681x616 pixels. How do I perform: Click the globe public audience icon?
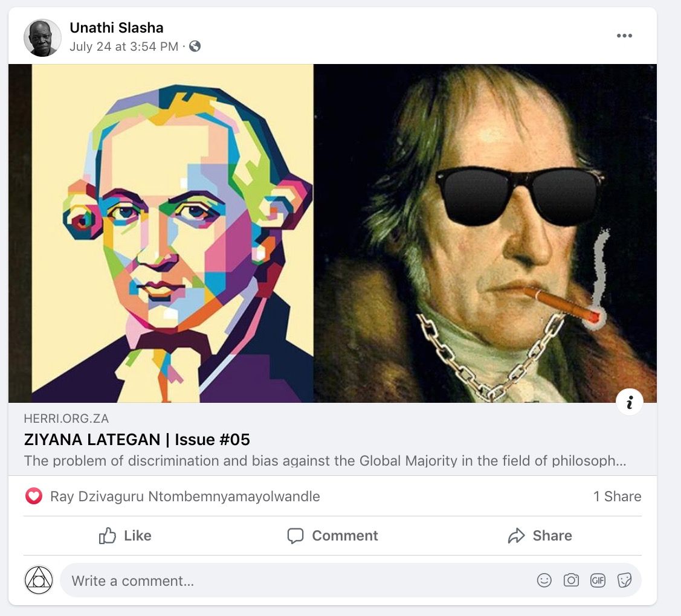pyautogui.click(x=195, y=47)
